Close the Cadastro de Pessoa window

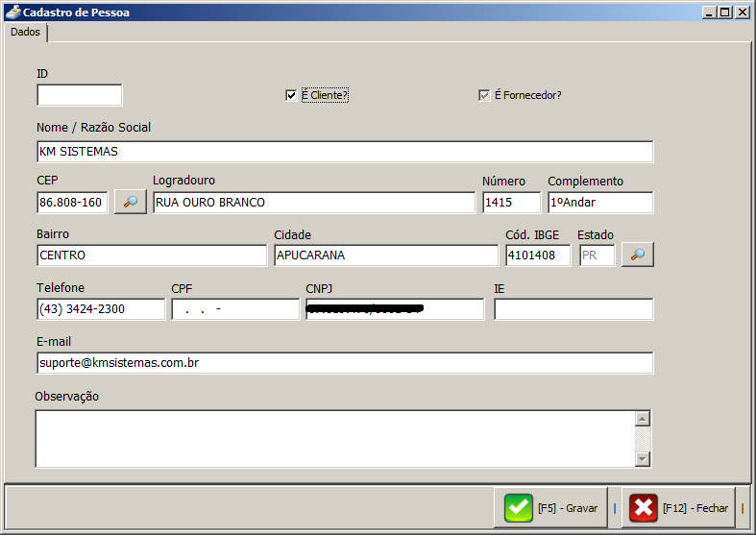click(x=742, y=12)
